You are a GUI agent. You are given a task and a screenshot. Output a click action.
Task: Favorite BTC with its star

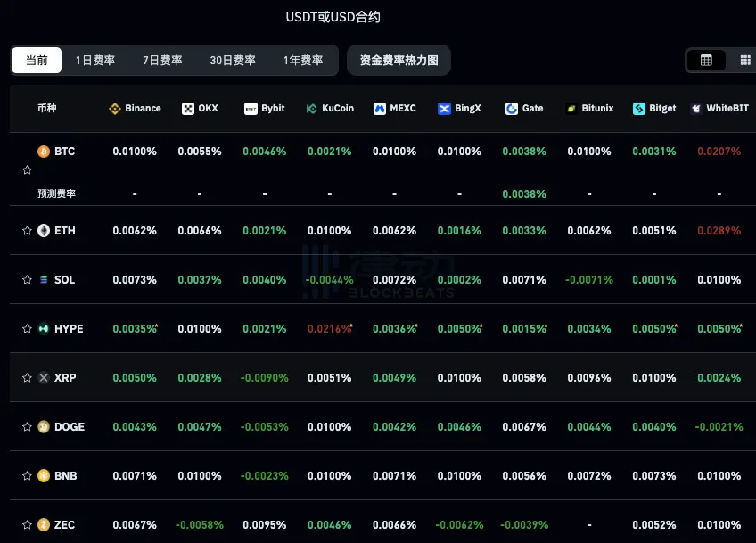(x=27, y=169)
